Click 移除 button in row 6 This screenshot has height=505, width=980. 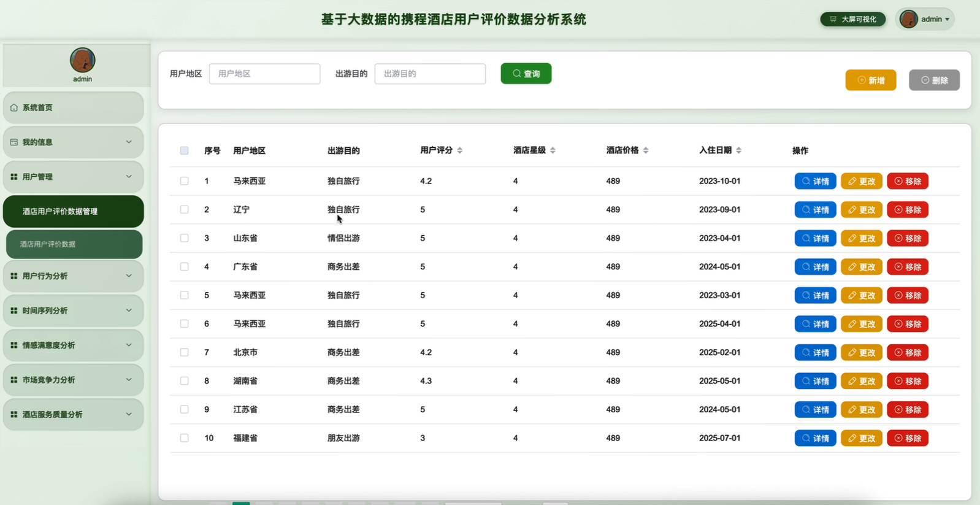point(908,324)
